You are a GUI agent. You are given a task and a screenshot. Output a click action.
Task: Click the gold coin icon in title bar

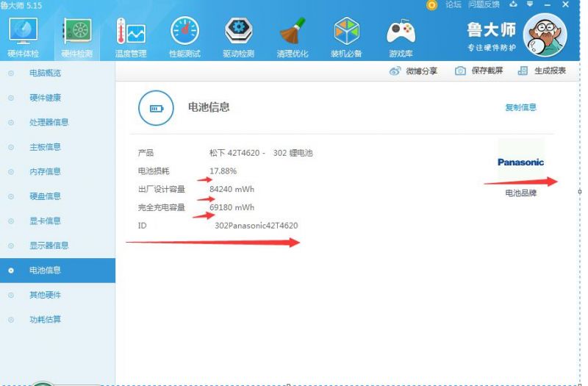pyautogui.click(x=431, y=5)
